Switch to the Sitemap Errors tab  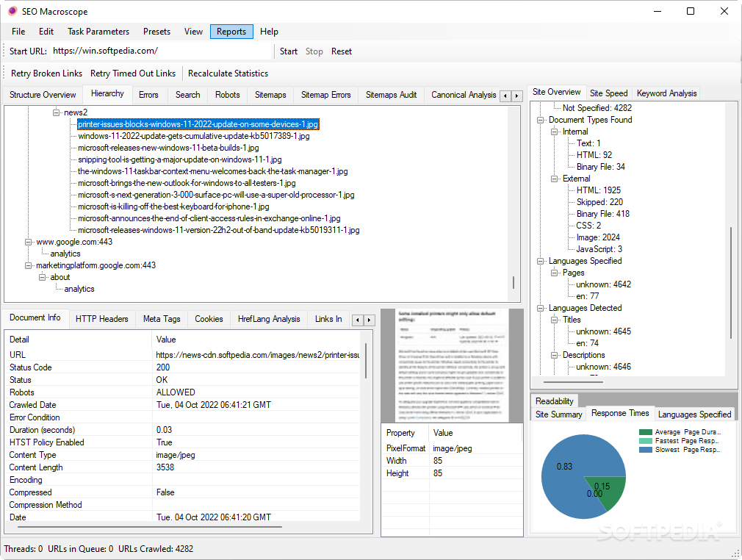click(x=326, y=95)
